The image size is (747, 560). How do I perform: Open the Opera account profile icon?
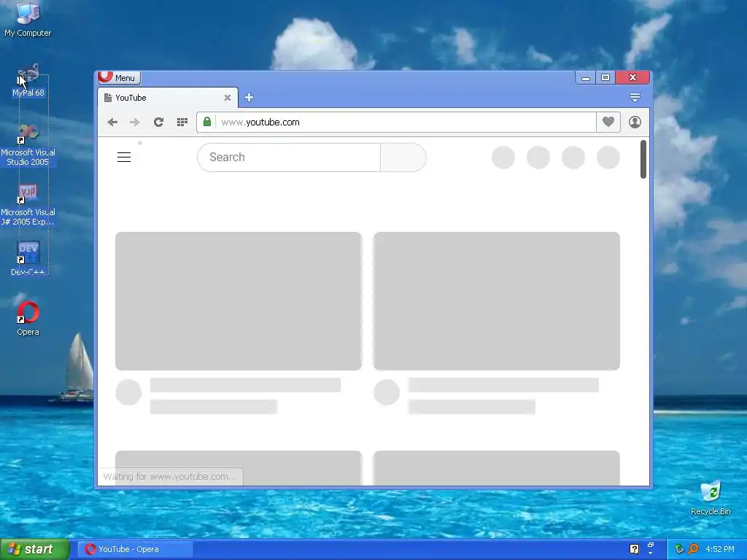click(635, 122)
